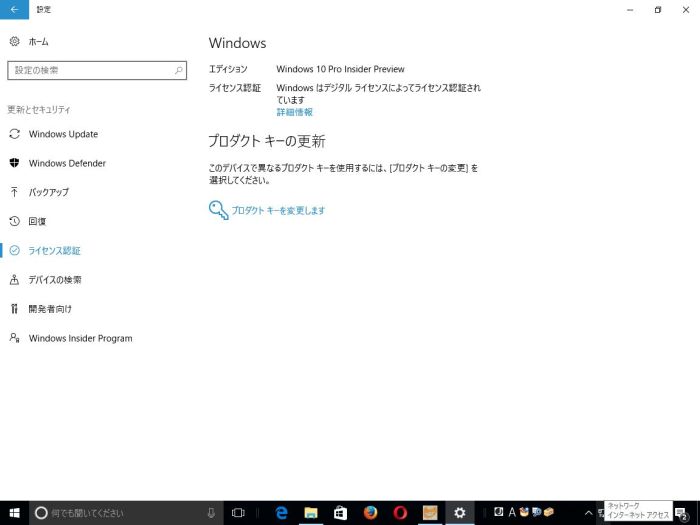Select バックアップ (Backup) in the sidebar

(x=48, y=192)
